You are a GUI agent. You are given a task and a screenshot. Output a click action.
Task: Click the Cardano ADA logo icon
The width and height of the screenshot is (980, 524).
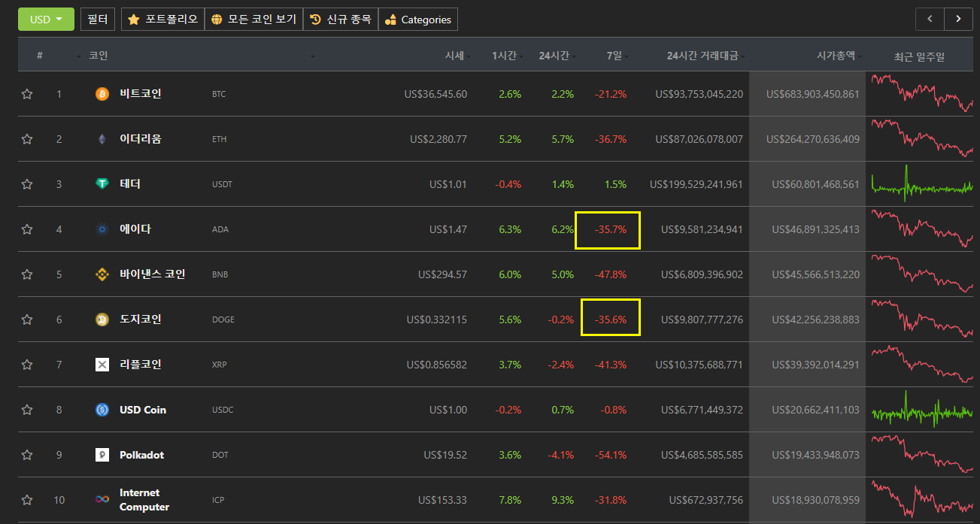[102, 229]
